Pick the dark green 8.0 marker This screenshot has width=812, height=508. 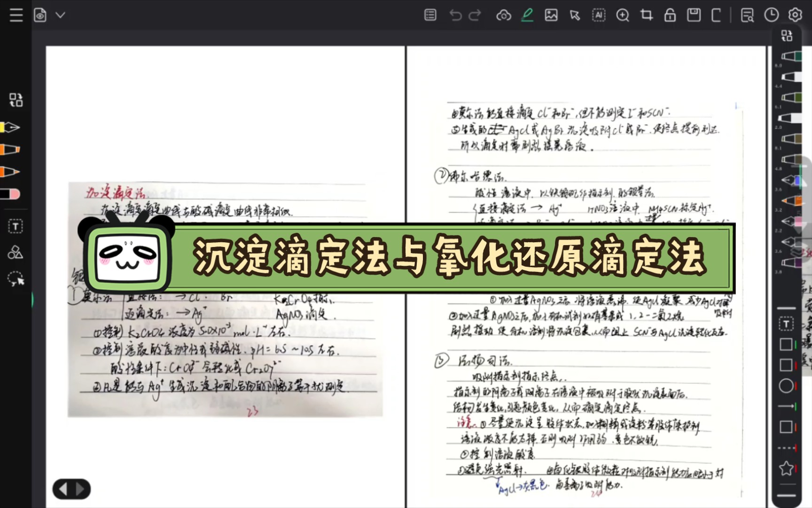[x=792, y=56]
